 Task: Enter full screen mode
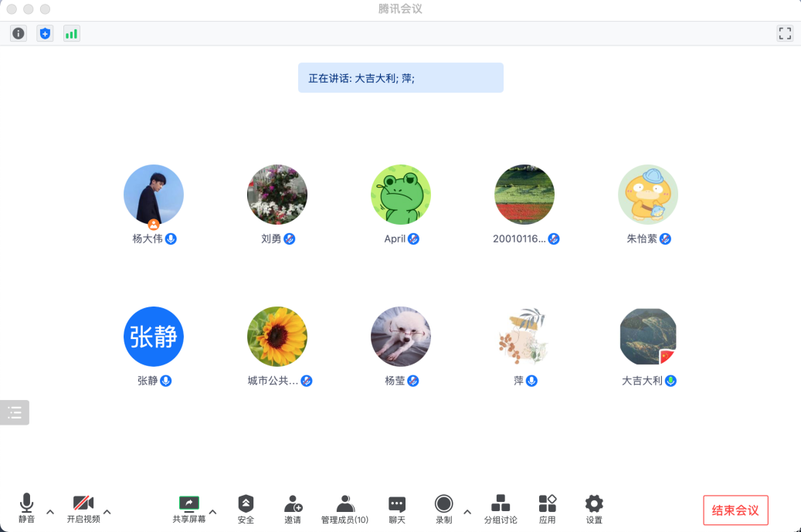pyautogui.click(x=785, y=33)
